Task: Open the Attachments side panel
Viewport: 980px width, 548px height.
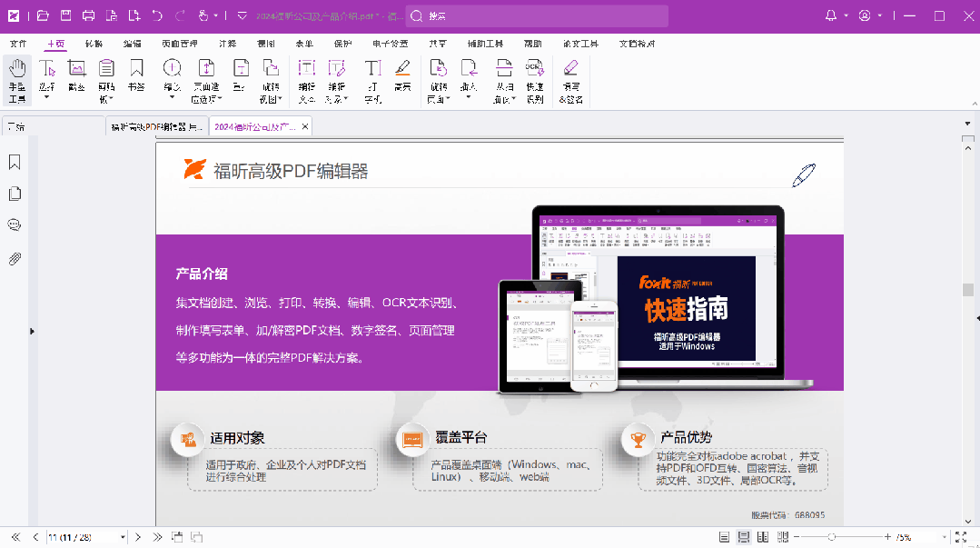Action: [x=15, y=258]
